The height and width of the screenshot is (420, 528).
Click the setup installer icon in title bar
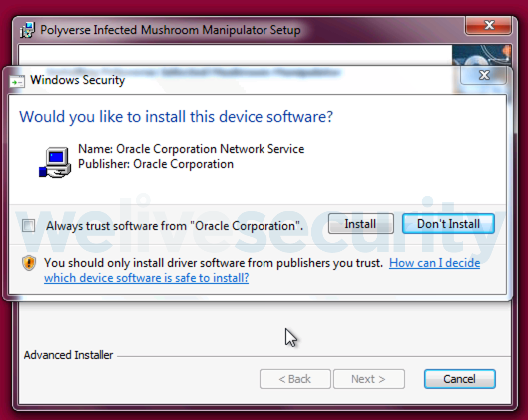pyautogui.click(x=27, y=30)
